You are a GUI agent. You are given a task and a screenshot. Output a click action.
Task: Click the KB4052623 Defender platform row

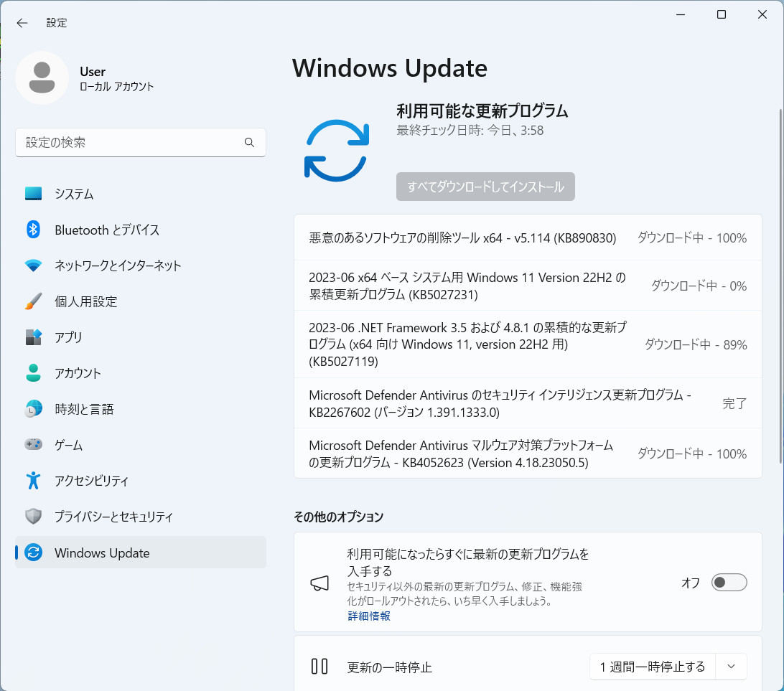click(x=528, y=453)
